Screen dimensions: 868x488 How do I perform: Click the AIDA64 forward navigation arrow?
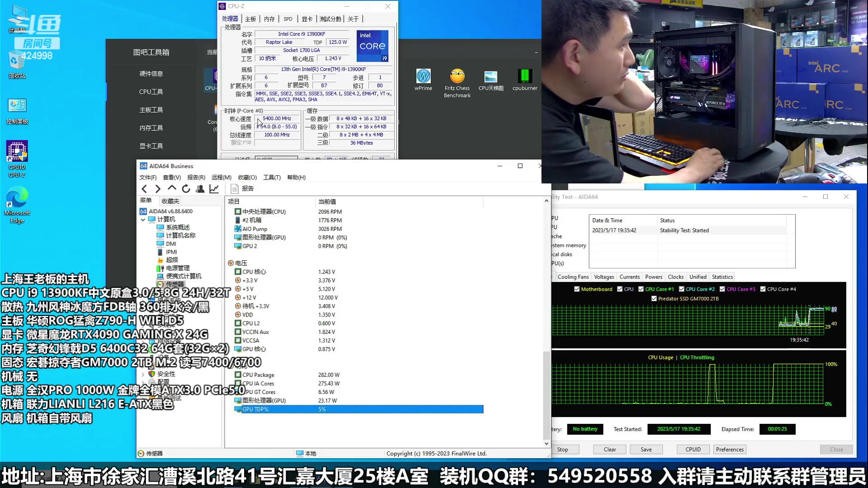[158, 189]
